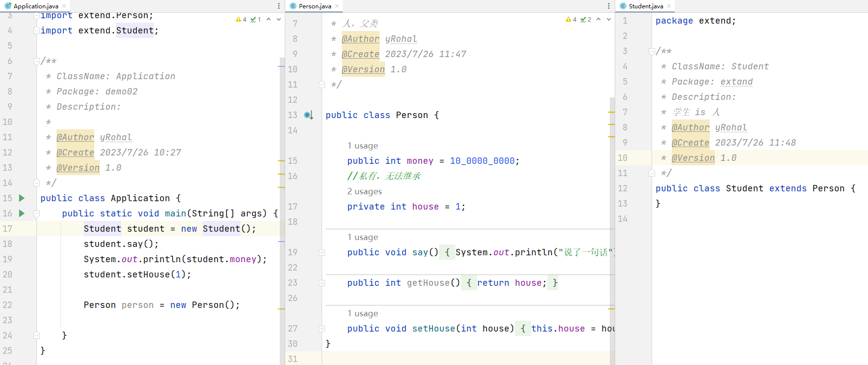Click @Author tag in Application.java Javadoc
Viewport: 868px width, 365px height.
pyautogui.click(x=75, y=137)
